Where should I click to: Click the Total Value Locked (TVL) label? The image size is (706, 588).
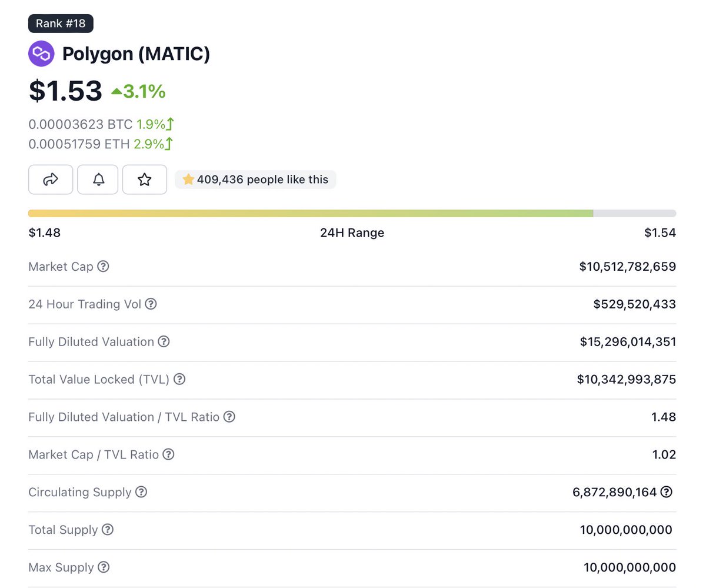click(99, 380)
